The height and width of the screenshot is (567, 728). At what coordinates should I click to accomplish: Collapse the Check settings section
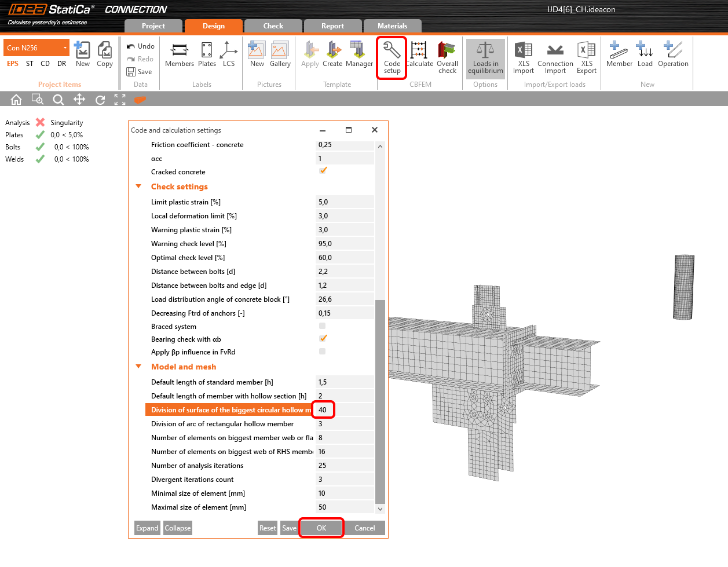click(138, 186)
